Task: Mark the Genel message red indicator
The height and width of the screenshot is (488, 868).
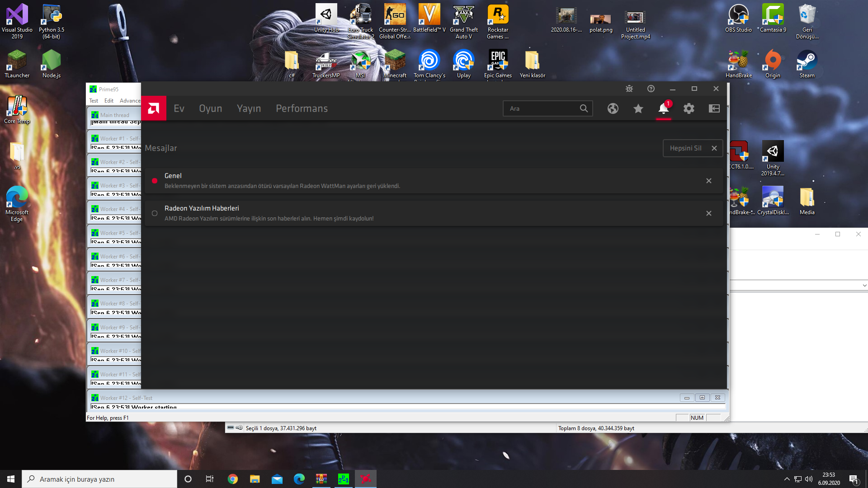Action: 155,181
